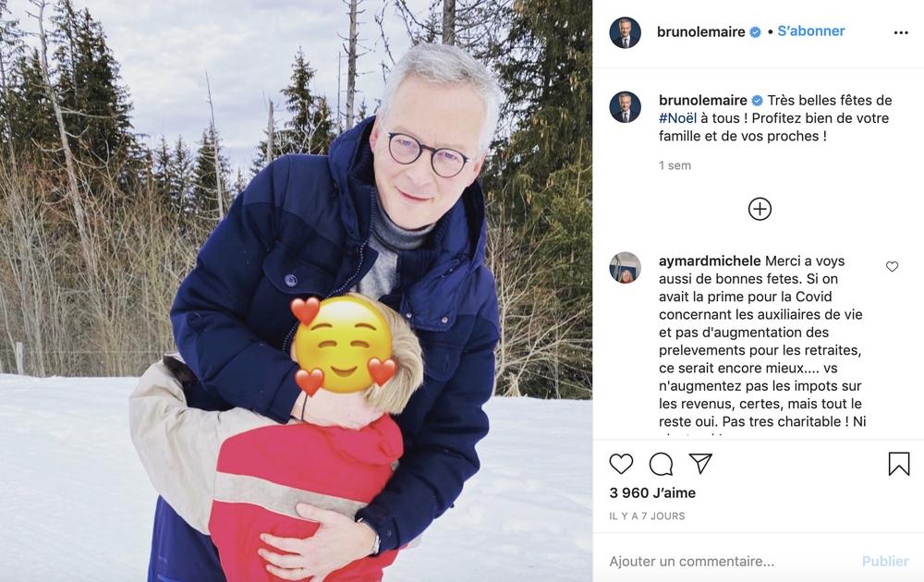
Task: Open aymardmichele's avatar thumbnail
Action: point(625,268)
